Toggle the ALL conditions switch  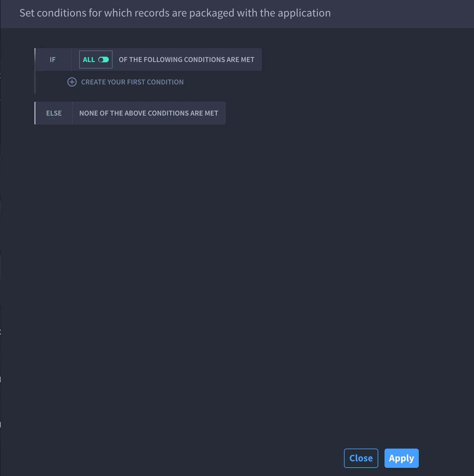click(104, 60)
